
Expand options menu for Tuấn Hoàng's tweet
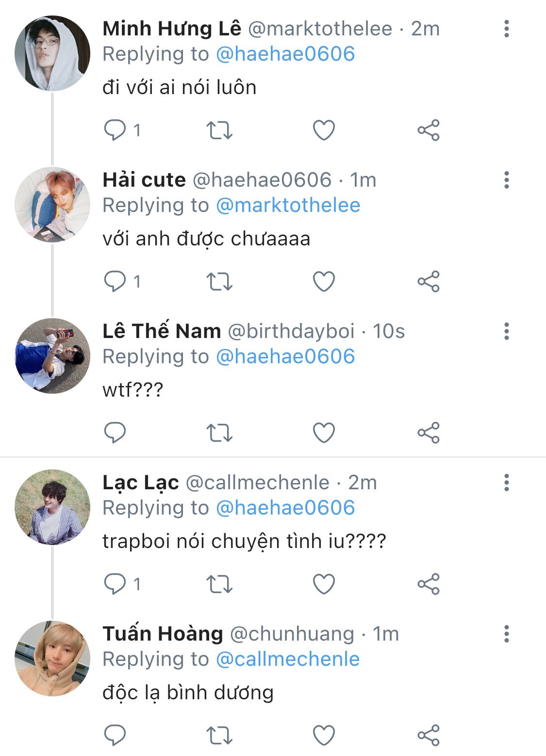[x=506, y=634]
